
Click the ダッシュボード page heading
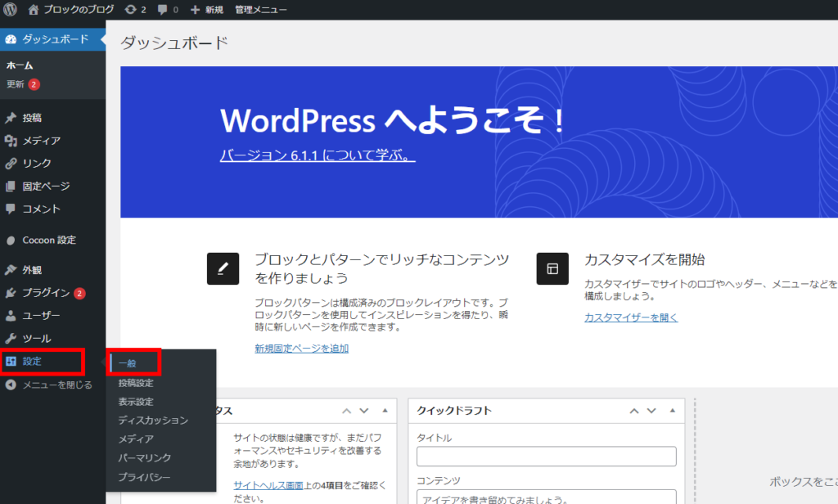pos(175,43)
